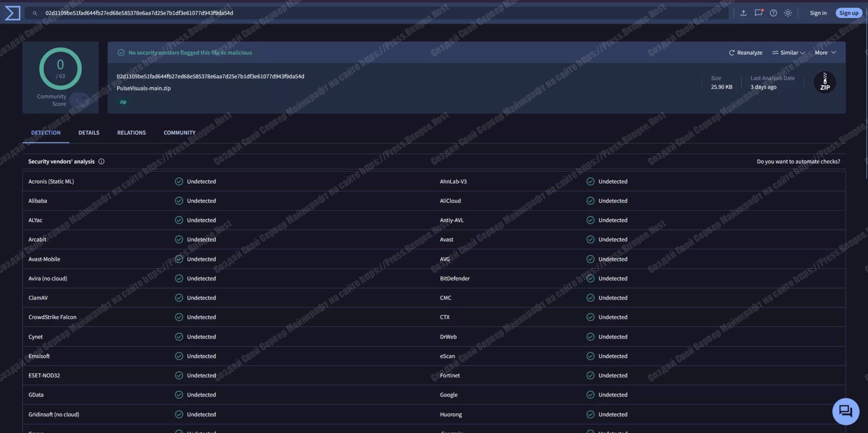
Task: Click the ESET-NOD32 vendor name
Action: coord(44,376)
